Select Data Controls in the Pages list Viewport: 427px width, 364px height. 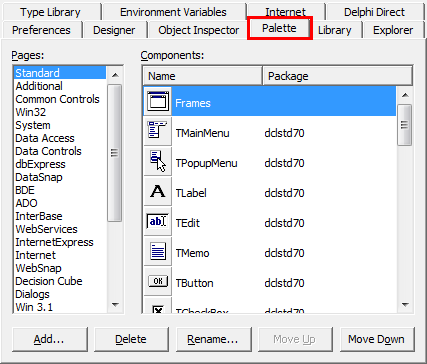[x=48, y=151]
